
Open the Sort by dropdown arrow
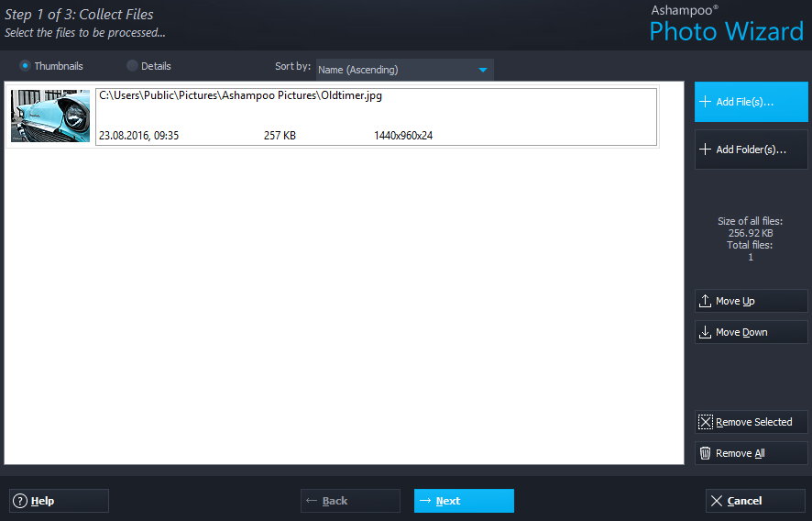tap(483, 70)
